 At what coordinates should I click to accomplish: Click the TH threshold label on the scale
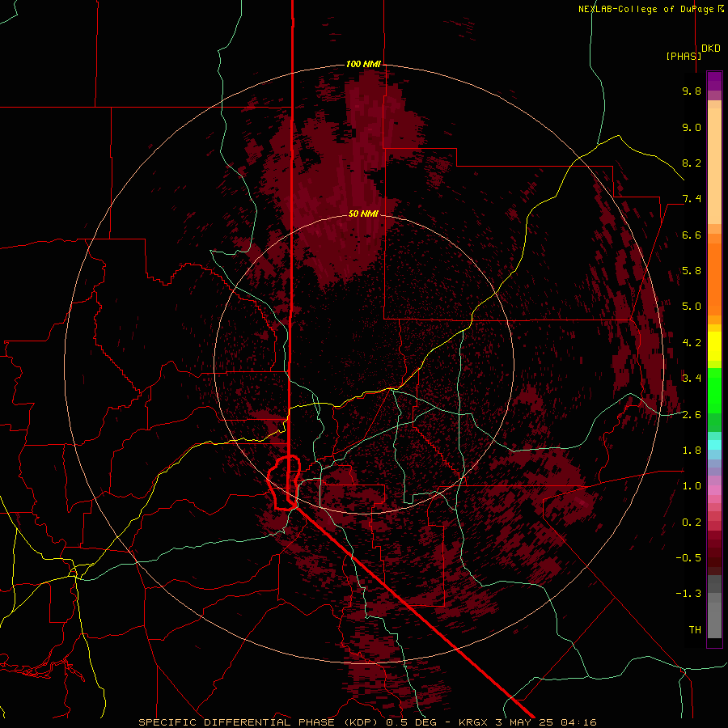coord(695,630)
